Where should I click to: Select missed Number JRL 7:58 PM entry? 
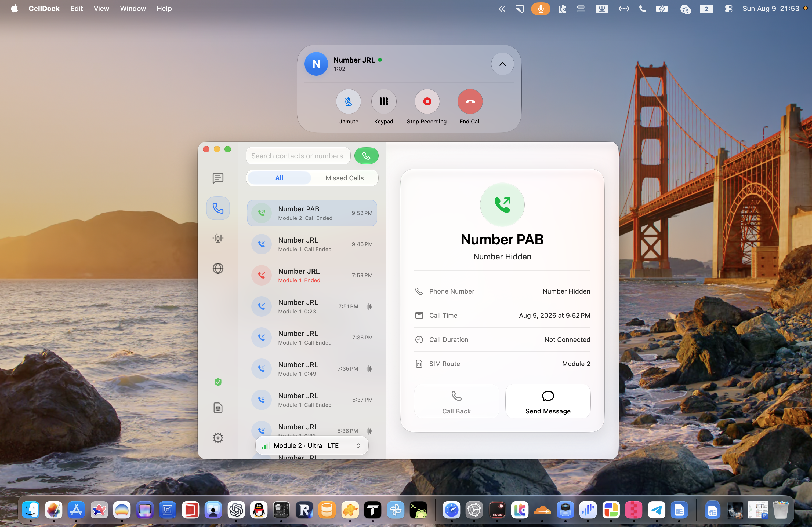coord(312,275)
